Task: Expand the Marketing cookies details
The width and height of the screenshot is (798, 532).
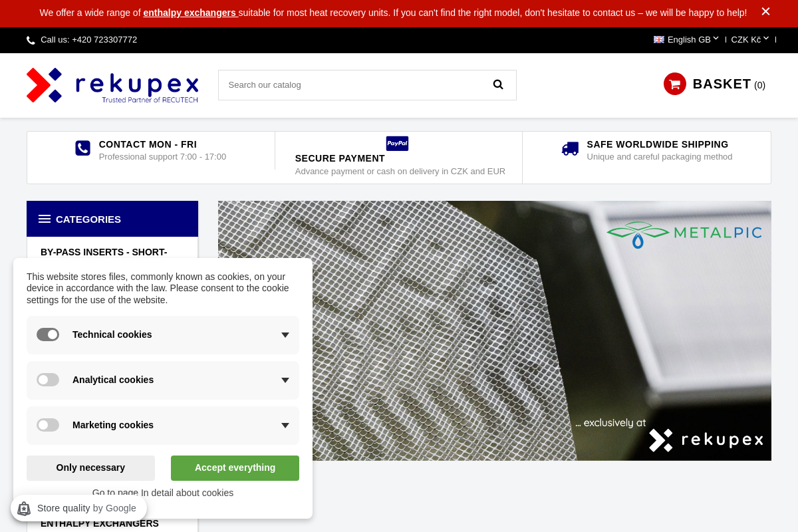Action: click(285, 425)
